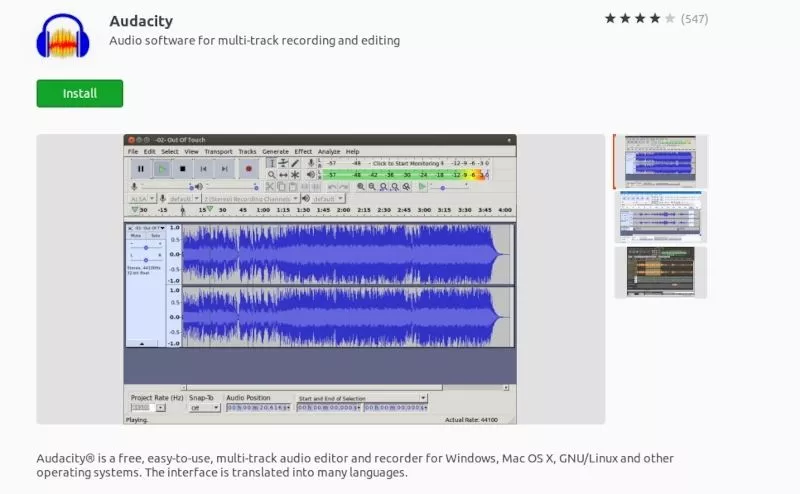The width and height of the screenshot is (800, 494).
Task: Click the Audio Position time field
Action: (x=259, y=407)
